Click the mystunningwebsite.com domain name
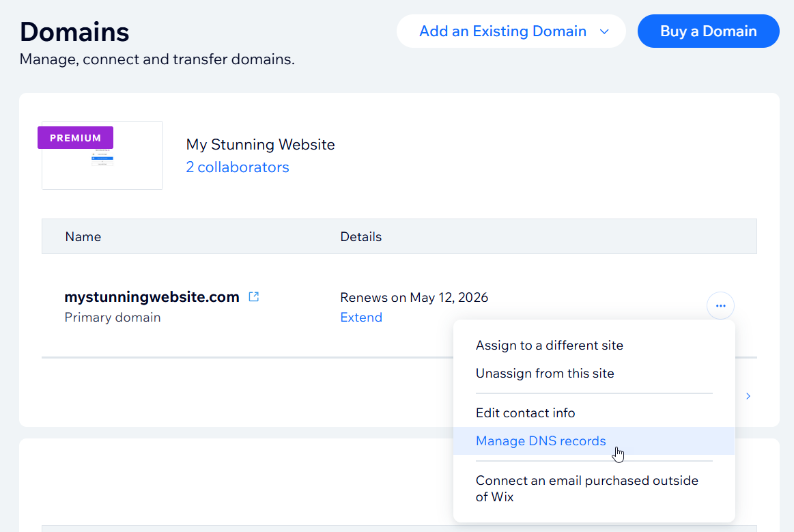Screen dimensions: 794x532 tap(152, 297)
